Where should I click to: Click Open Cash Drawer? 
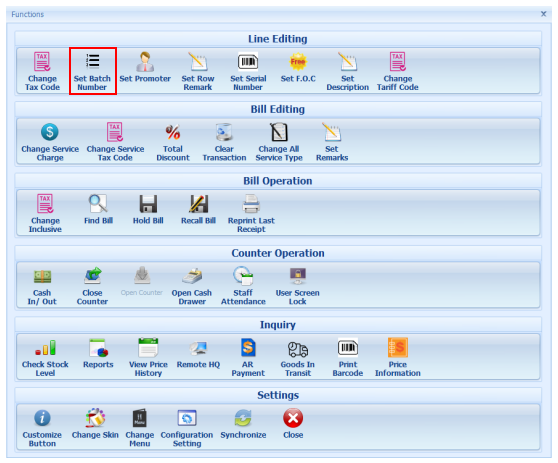click(192, 286)
